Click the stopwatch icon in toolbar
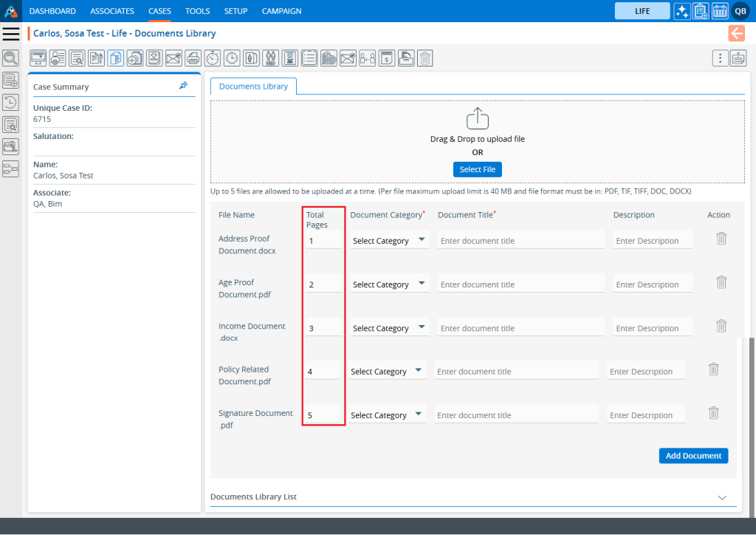The image size is (756, 535). 213,58
